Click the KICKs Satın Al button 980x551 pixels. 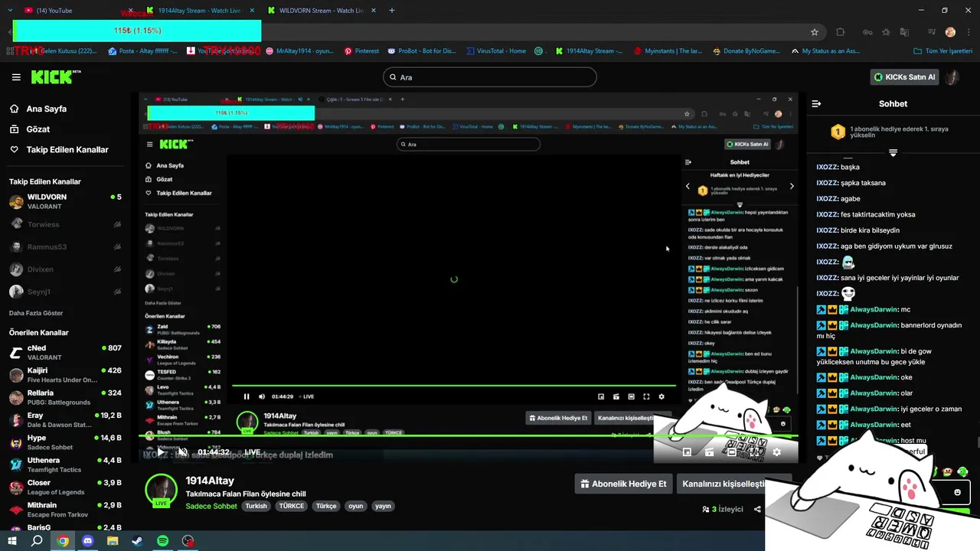(905, 77)
